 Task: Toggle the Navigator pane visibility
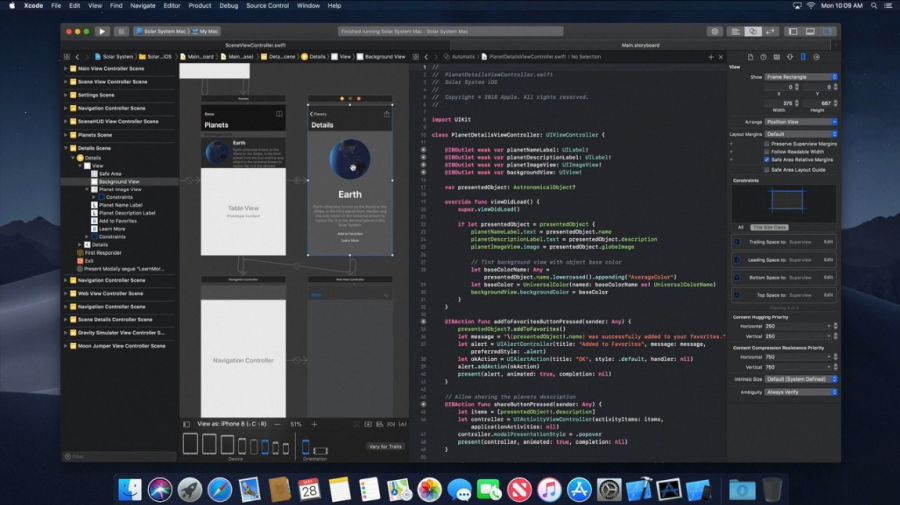click(x=793, y=32)
